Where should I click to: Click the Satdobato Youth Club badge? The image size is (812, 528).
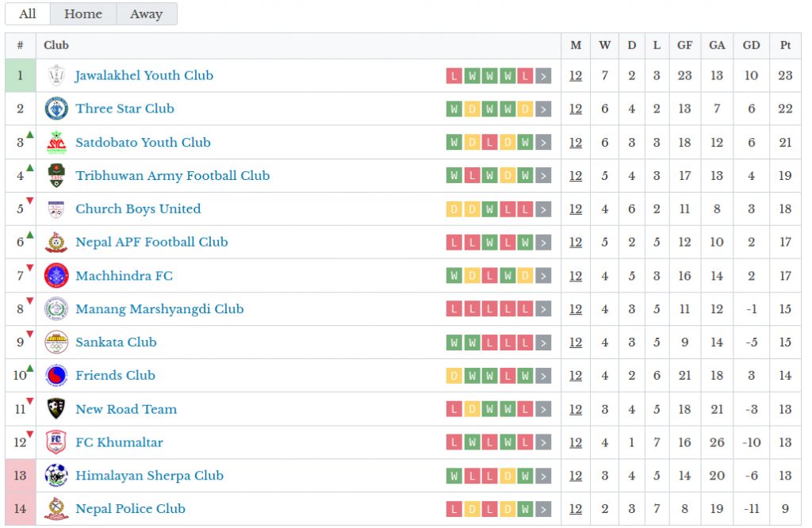[x=56, y=142]
